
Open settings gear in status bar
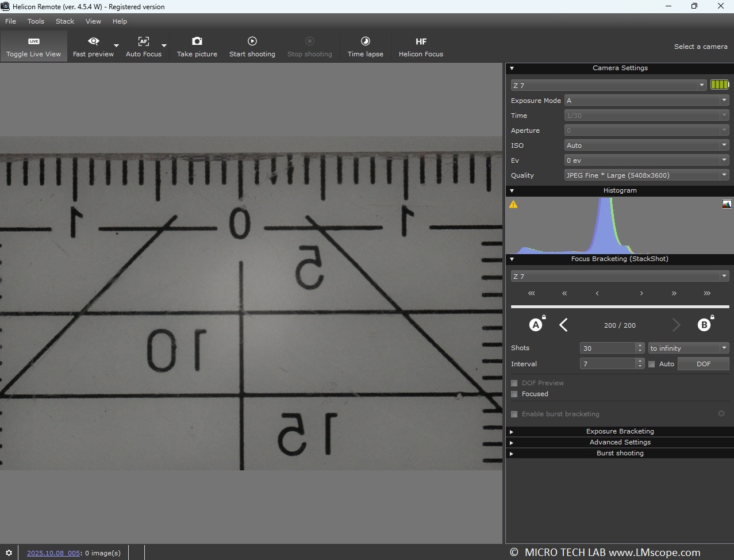(9, 553)
